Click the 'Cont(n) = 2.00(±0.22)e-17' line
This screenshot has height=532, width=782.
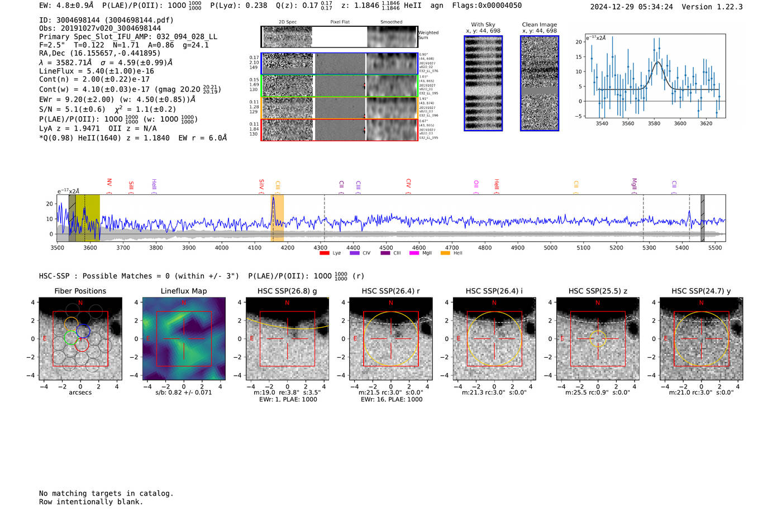tap(94, 79)
